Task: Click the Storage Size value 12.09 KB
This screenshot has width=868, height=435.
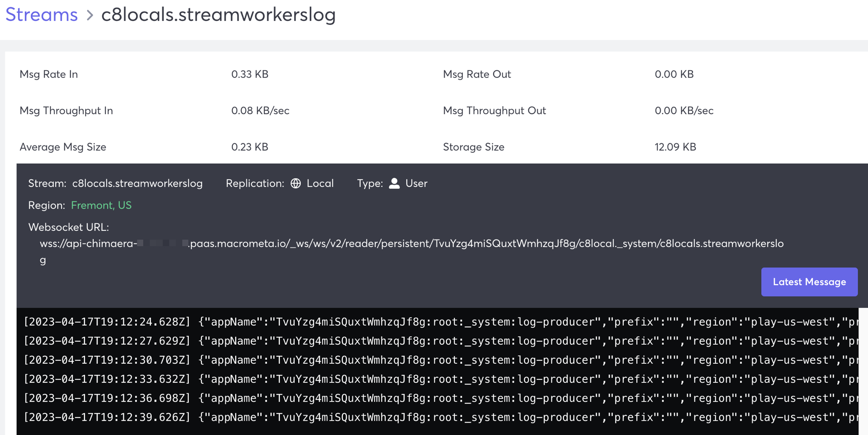Action: click(x=675, y=147)
